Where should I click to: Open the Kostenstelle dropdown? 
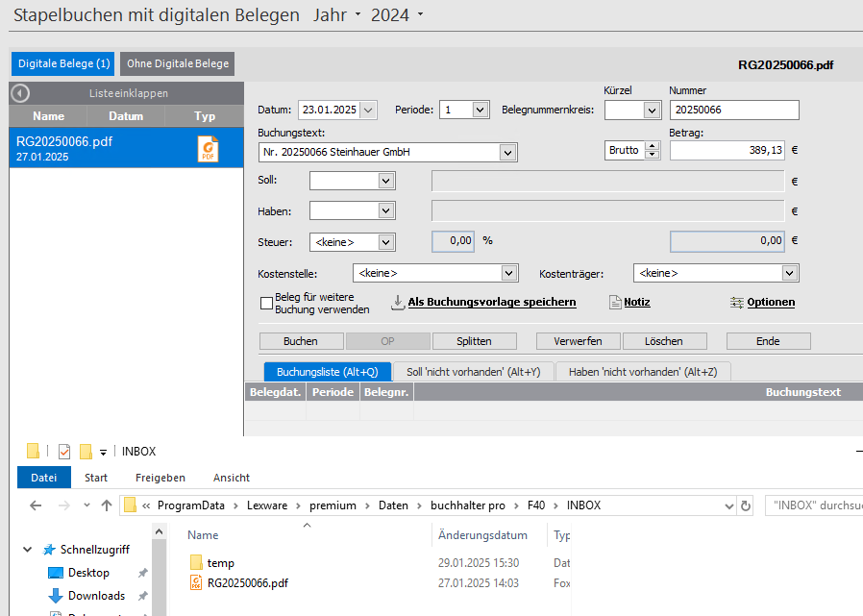[509, 273]
